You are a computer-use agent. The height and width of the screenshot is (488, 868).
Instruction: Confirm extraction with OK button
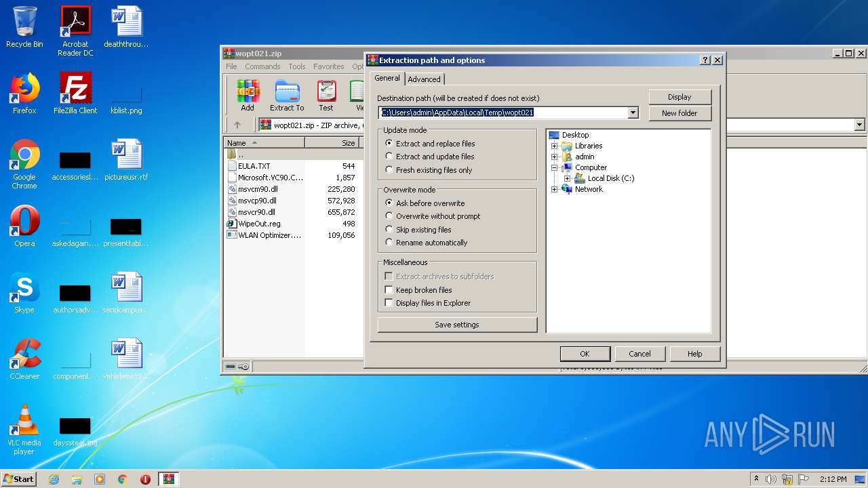click(585, 354)
